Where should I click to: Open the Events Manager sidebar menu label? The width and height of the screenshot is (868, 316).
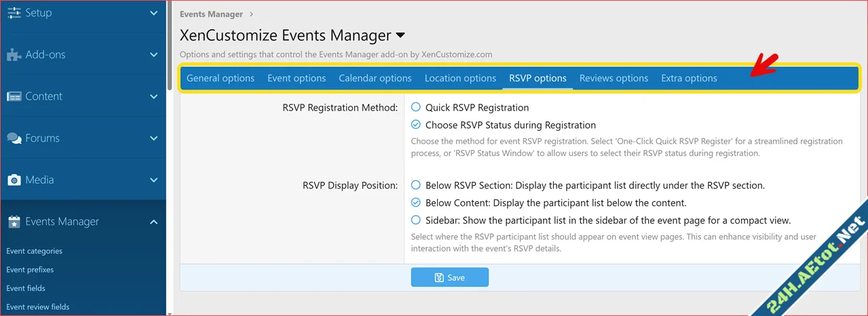[62, 222]
